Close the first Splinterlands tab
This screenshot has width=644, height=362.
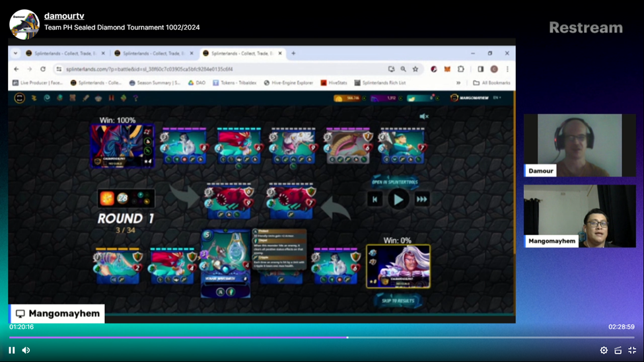(x=103, y=54)
